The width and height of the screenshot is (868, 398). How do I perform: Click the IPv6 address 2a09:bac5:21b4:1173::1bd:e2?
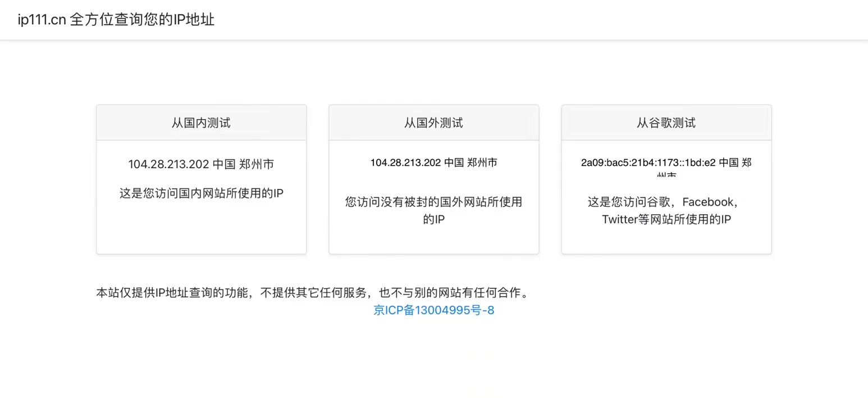click(x=648, y=163)
